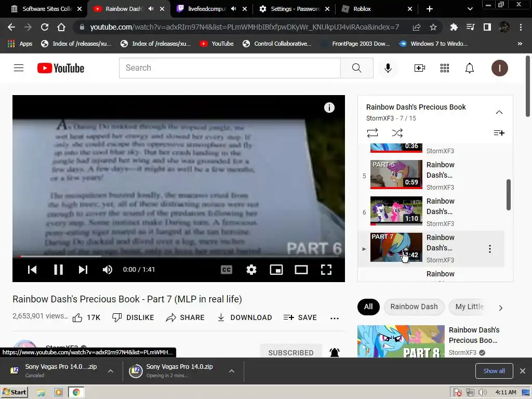Open media controls in toolbar
532x399 pixels.
470,27
